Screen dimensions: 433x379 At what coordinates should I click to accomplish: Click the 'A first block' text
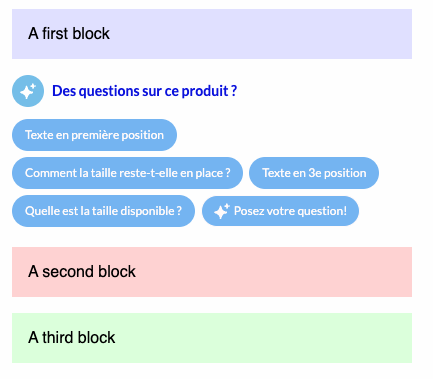69,34
